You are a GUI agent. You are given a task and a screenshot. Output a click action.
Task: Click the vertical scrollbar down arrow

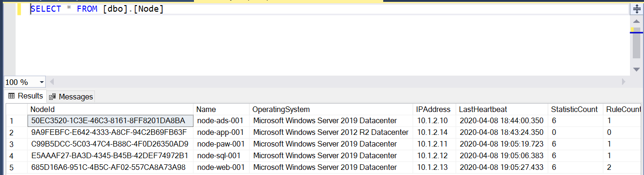(636, 70)
